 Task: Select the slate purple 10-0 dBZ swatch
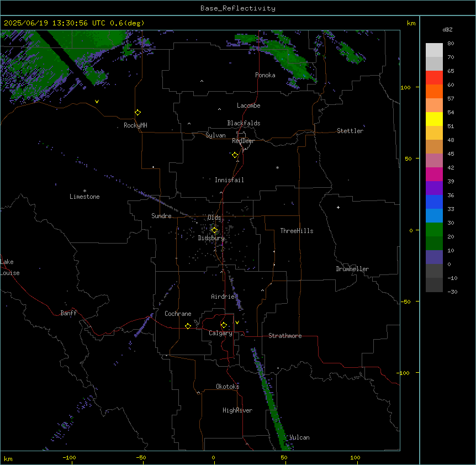tap(434, 257)
